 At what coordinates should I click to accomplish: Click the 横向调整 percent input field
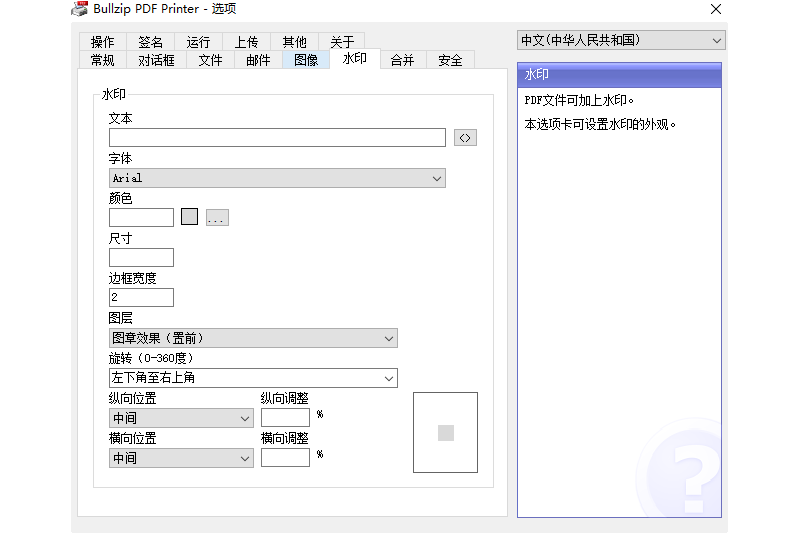tap(285, 458)
